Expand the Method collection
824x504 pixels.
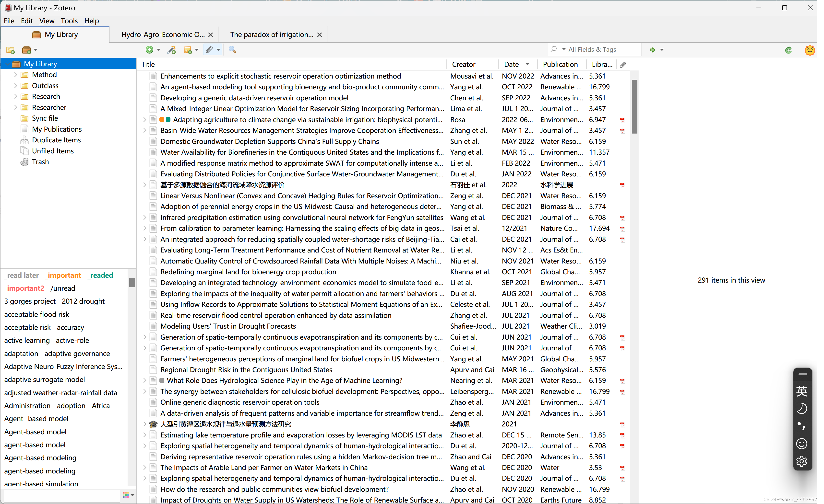point(15,75)
